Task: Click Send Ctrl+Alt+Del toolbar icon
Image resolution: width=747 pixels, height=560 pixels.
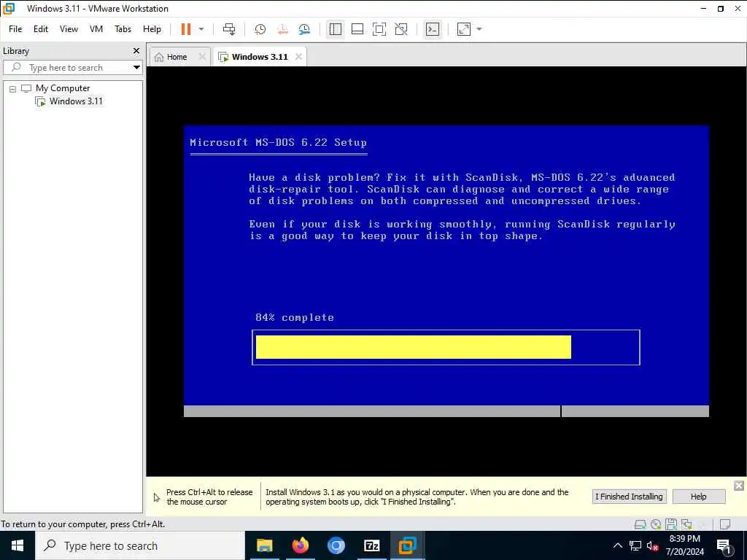Action: click(229, 29)
